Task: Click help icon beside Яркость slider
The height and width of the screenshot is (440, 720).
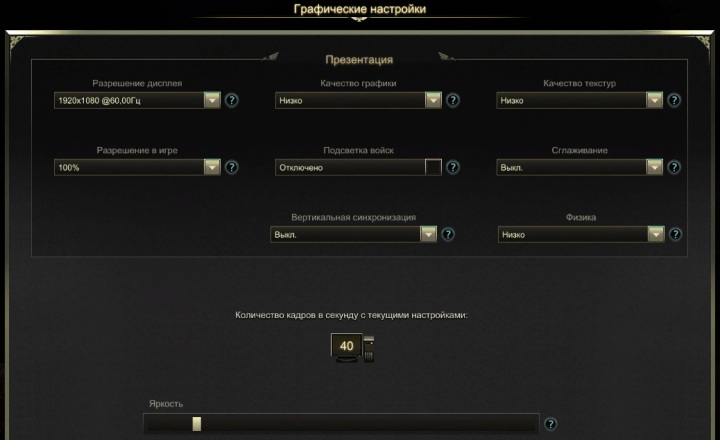Action: (x=550, y=424)
